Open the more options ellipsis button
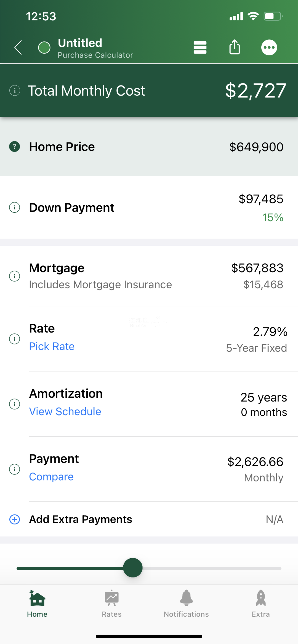This screenshot has width=298, height=644. (269, 47)
